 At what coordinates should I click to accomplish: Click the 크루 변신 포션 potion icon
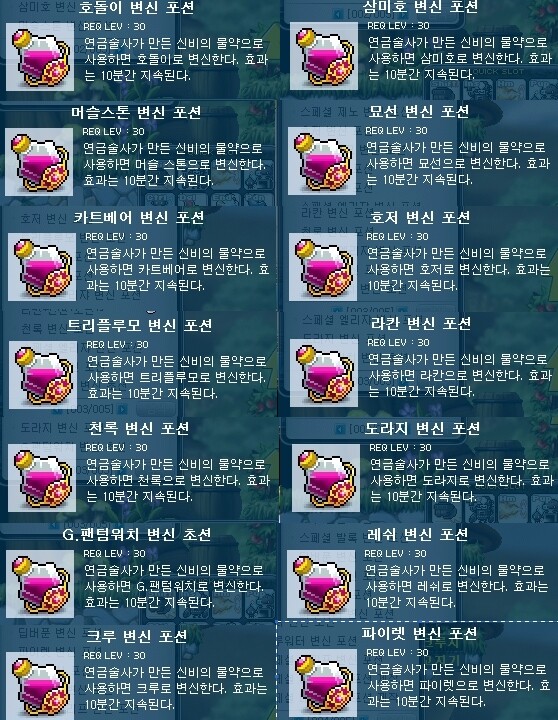40,686
